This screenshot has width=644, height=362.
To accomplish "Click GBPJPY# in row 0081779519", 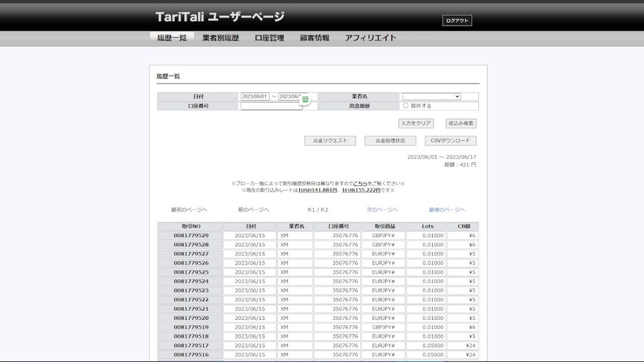I will pos(383,327).
